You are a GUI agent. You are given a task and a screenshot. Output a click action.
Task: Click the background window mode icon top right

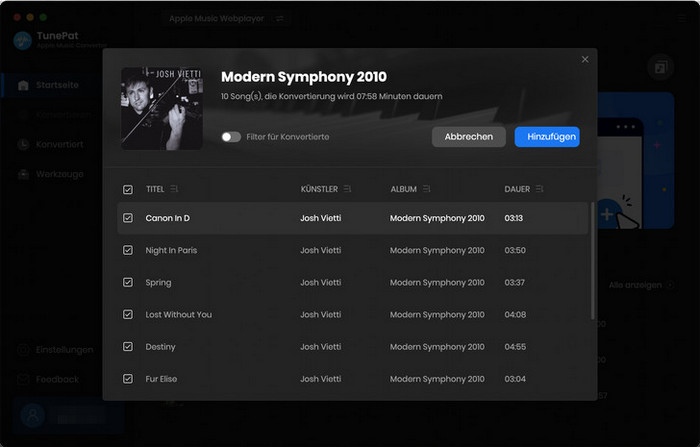coord(660,67)
